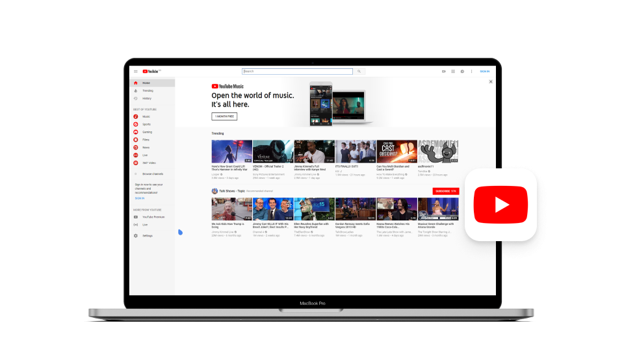Select the Gaming category icon
The height and width of the screenshot is (364, 624).
(x=136, y=132)
